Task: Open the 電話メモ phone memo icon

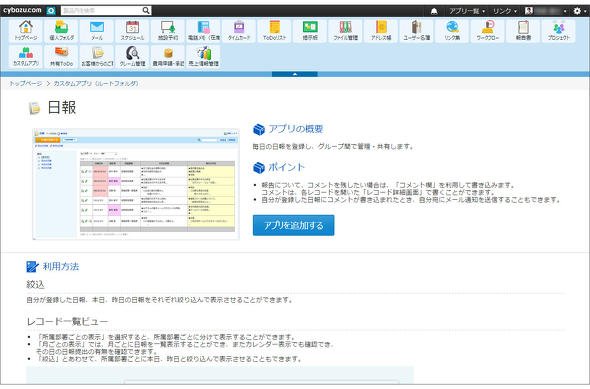Action: pos(204,30)
